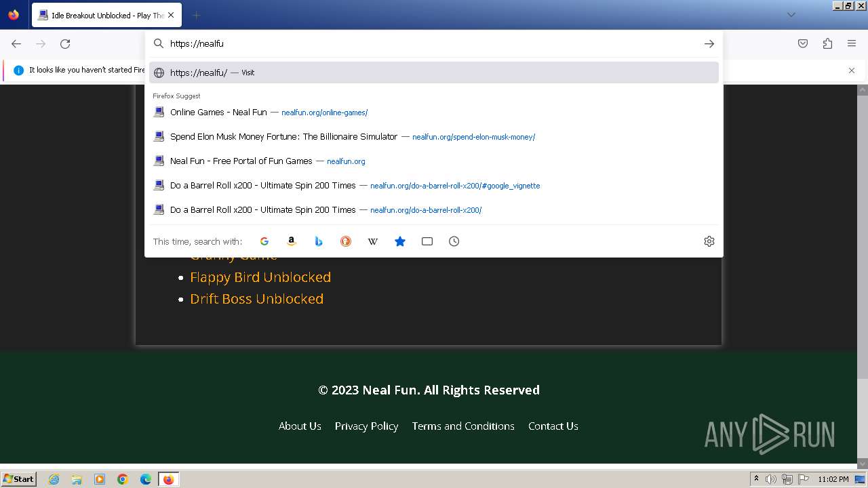Open the About Us footer link

point(300,426)
